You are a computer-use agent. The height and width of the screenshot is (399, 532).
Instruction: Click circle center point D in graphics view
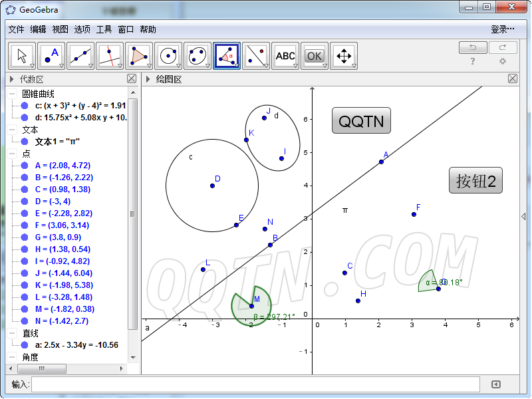pyautogui.click(x=212, y=186)
